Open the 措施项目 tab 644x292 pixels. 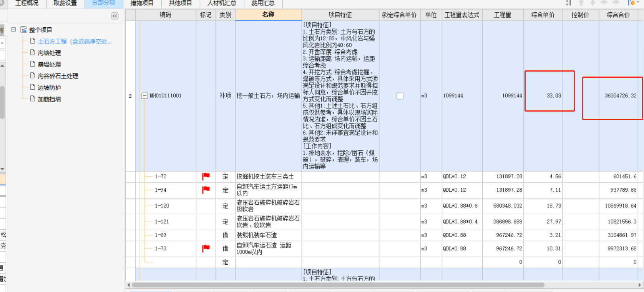[142, 3]
